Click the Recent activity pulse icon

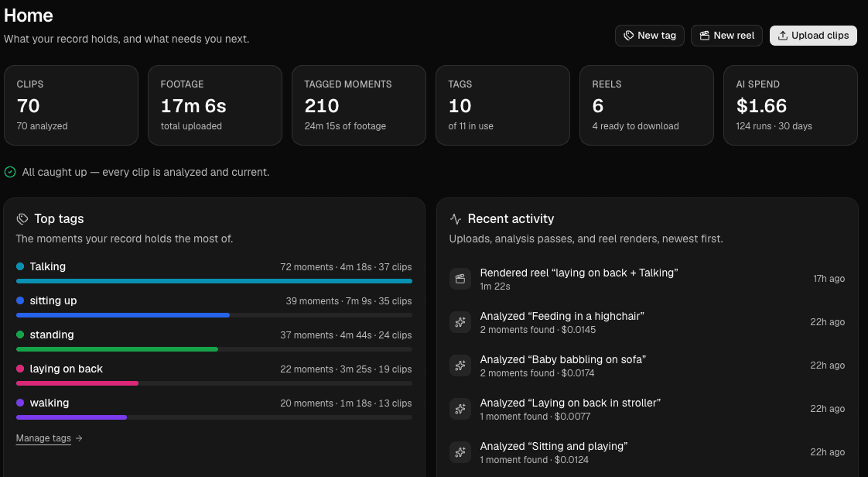click(x=456, y=219)
